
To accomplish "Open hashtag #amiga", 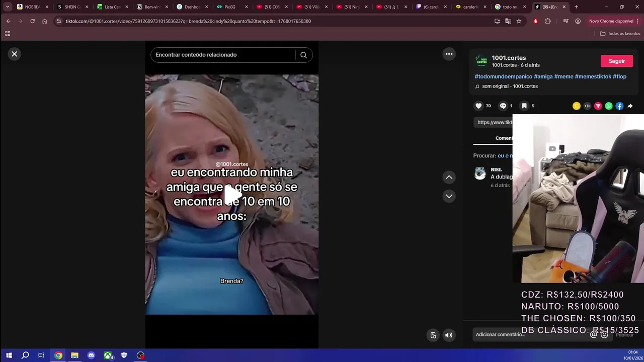I will pos(543,76).
